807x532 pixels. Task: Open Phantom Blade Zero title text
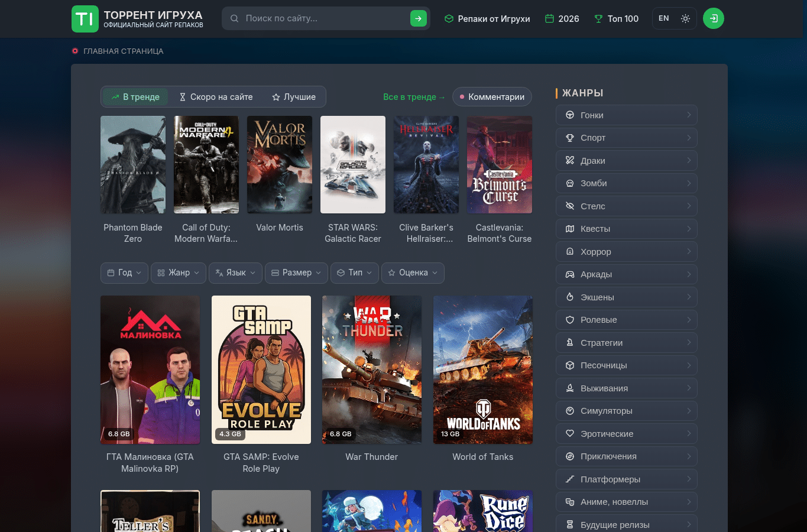pyautogui.click(x=133, y=233)
